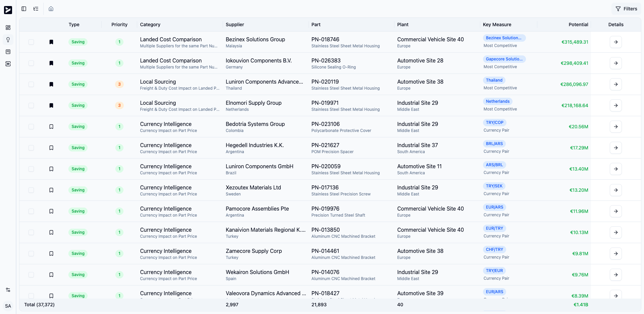Remove bookmark on Bezinex Solutions Group row

pyautogui.click(x=51, y=42)
